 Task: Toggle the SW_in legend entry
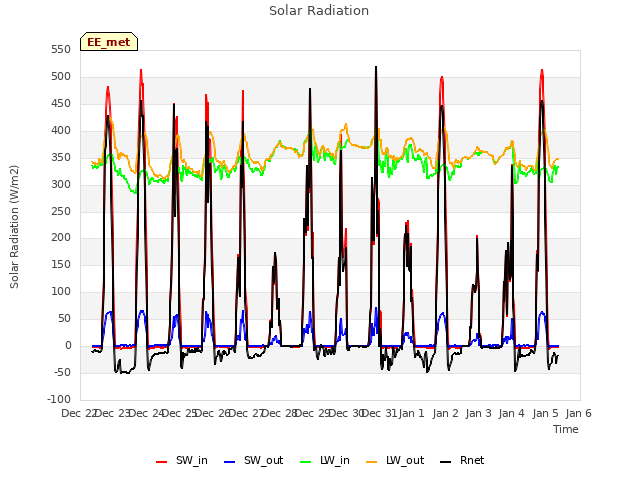coord(182,460)
